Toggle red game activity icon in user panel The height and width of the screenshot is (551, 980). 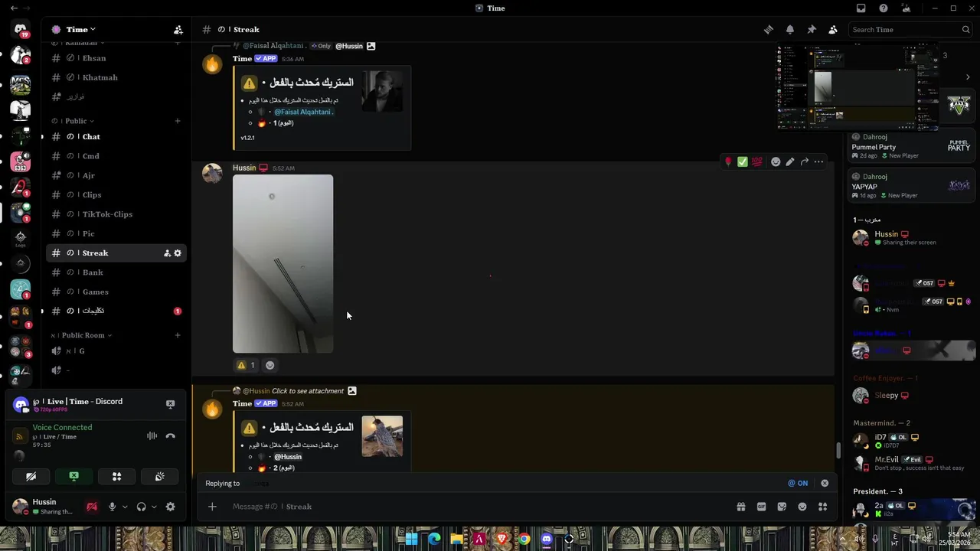(92, 507)
